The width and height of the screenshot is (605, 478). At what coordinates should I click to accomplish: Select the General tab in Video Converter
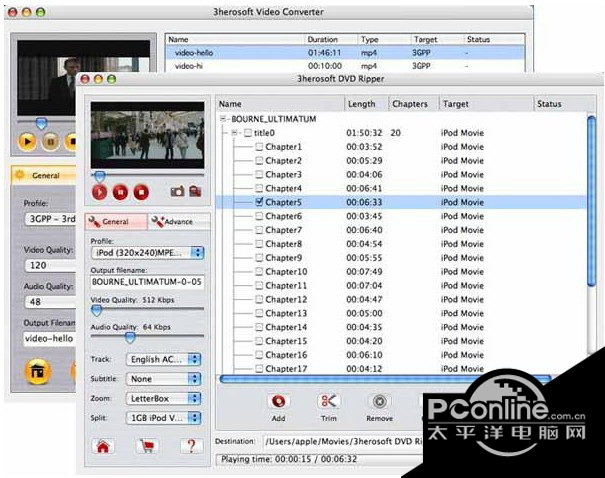[x=43, y=175]
